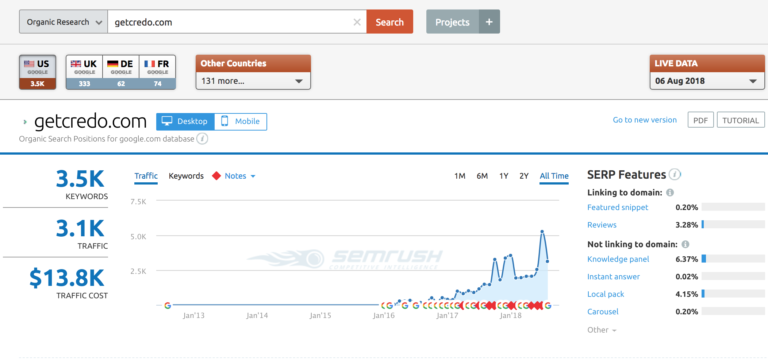Click the domain search input field

[x=230, y=22]
